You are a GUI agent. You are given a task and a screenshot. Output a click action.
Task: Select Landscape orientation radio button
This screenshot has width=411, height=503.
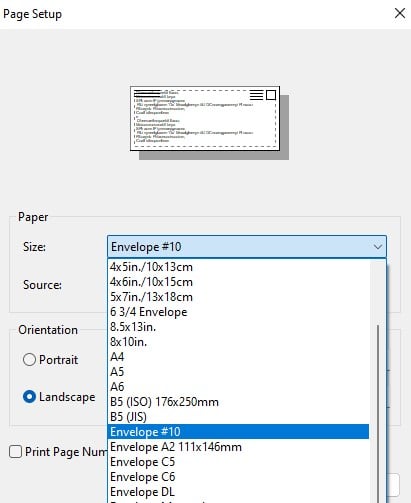pyautogui.click(x=29, y=397)
